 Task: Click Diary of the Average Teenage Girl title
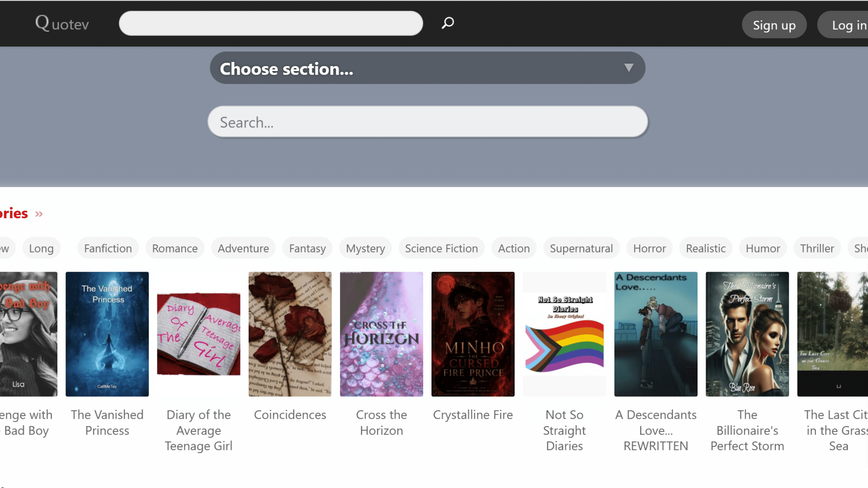(x=198, y=430)
